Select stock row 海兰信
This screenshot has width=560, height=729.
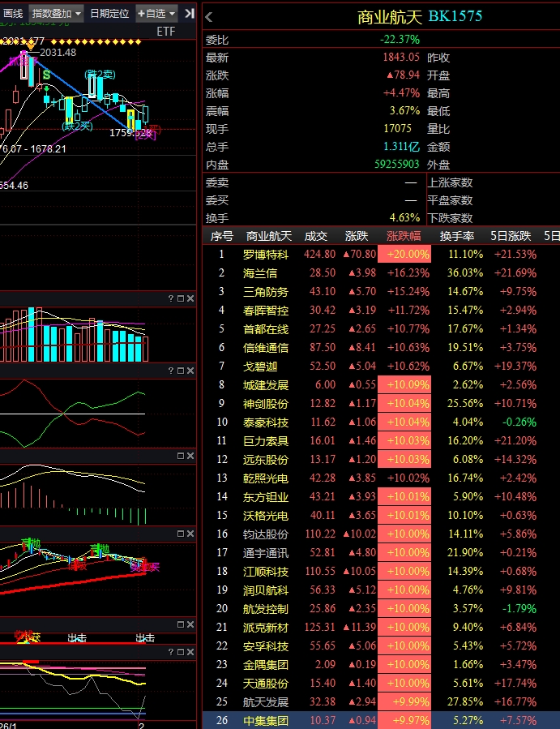click(x=381, y=273)
